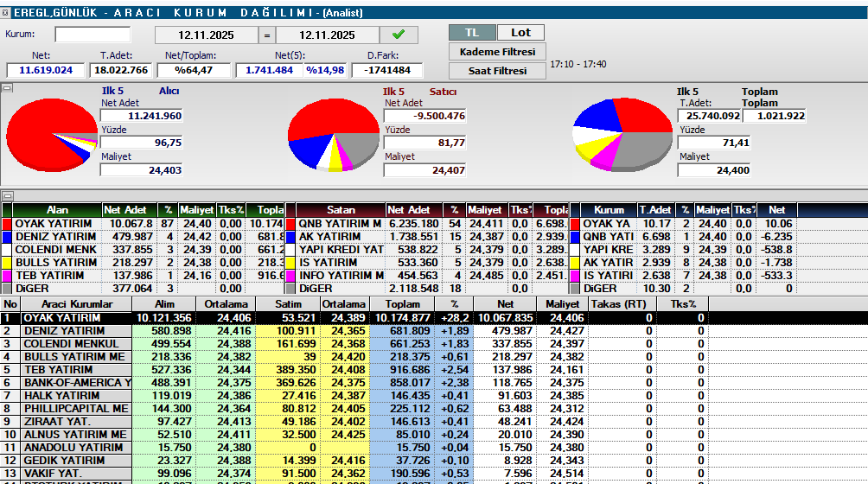Sort by the Alim column header
868x484 pixels.
[x=163, y=304]
